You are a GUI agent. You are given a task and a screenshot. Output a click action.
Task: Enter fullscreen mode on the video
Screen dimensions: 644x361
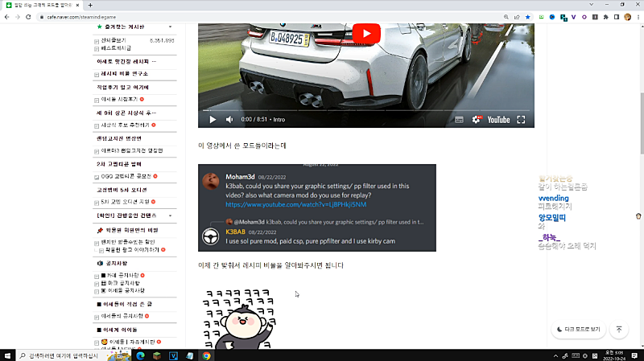[x=521, y=120]
